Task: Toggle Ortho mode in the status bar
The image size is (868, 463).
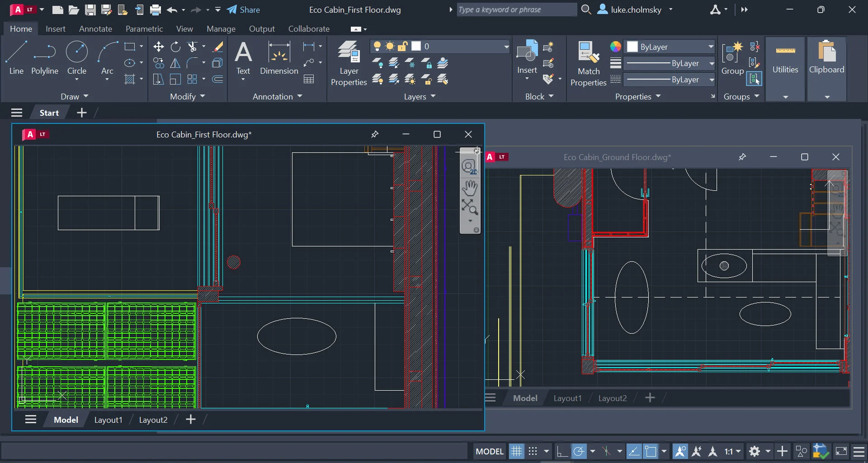Action: (x=562, y=451)
